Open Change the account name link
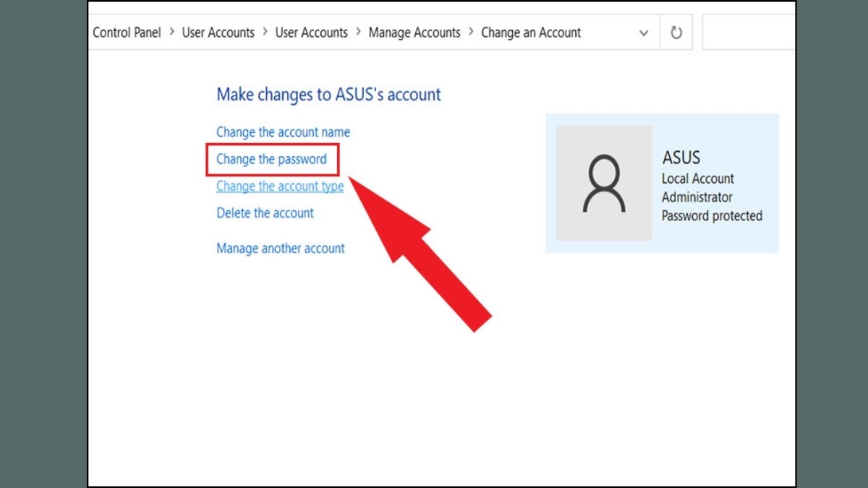The image size is (868, 488). (x=283, y=132)
